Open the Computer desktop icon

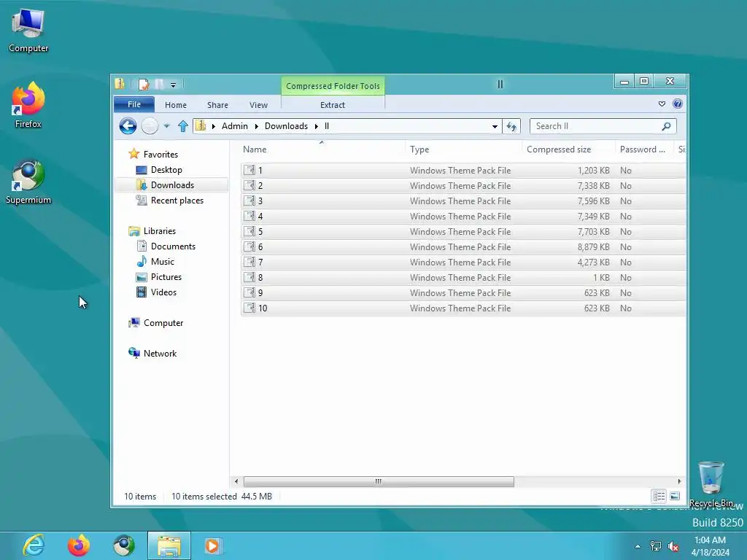click(28, 31)
